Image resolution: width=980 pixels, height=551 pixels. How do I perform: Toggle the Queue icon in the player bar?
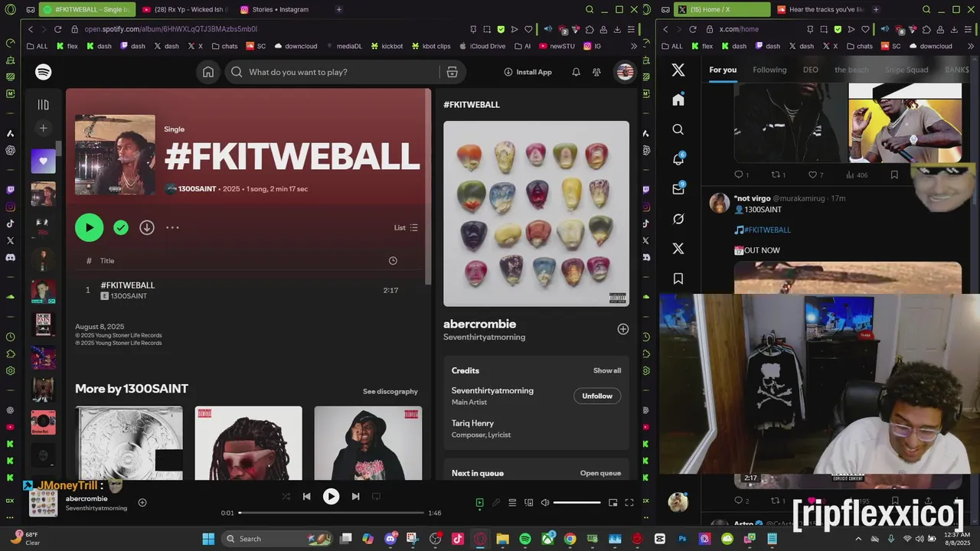512,503
